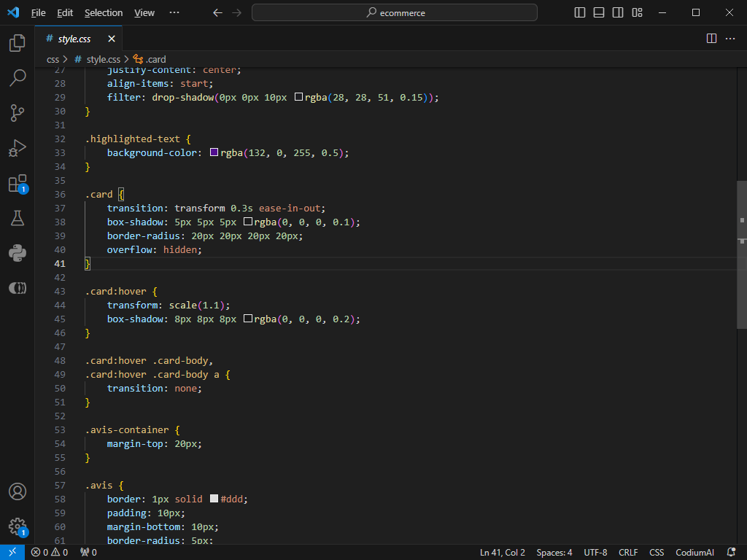This screenshot has width=747, height=560.
Task: Toggle the bottom panel visibility
Action: click(598, 12)
